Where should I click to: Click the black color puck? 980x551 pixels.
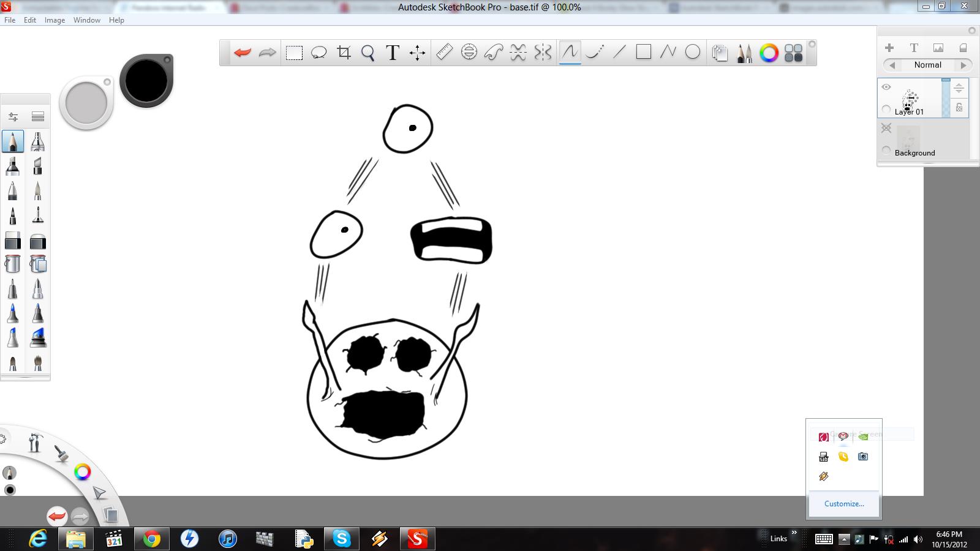click(x=146, y=81)
